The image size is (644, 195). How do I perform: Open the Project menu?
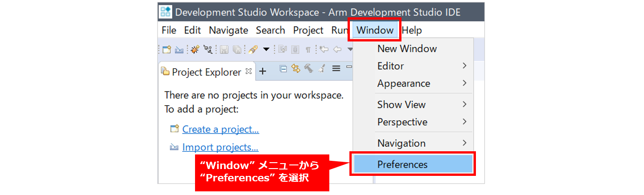(308, 31)
